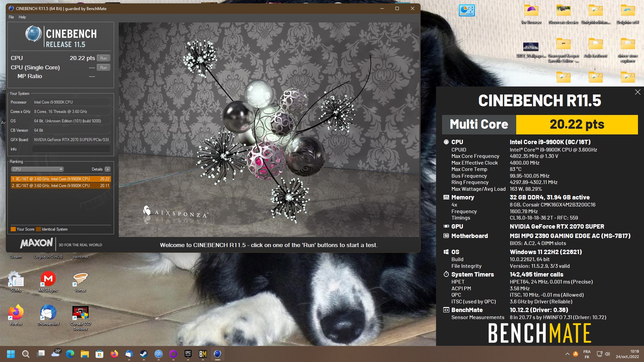Open the Graveyard Keeper Savefile Editor folder
The image size is (644, 362).
563,50
